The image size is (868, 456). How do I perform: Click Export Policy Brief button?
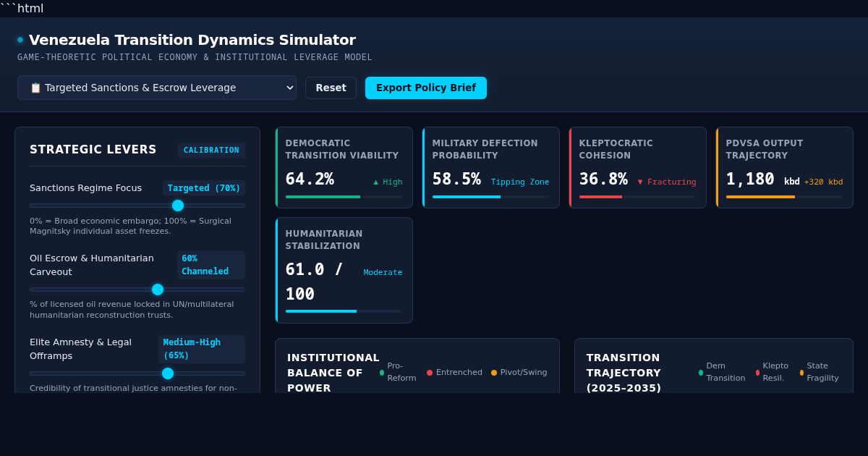point(426,88)
